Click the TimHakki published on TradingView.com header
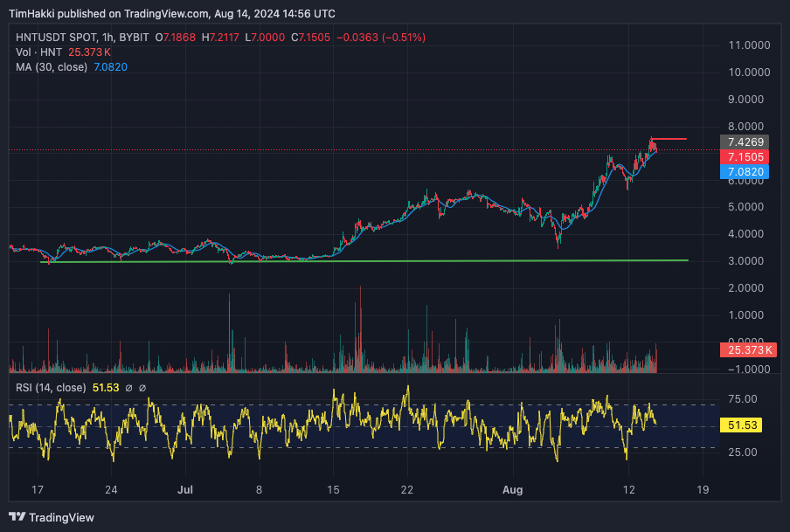Image resolution: width=790 pixels, height=532 pixels. [x=172, y=14]
